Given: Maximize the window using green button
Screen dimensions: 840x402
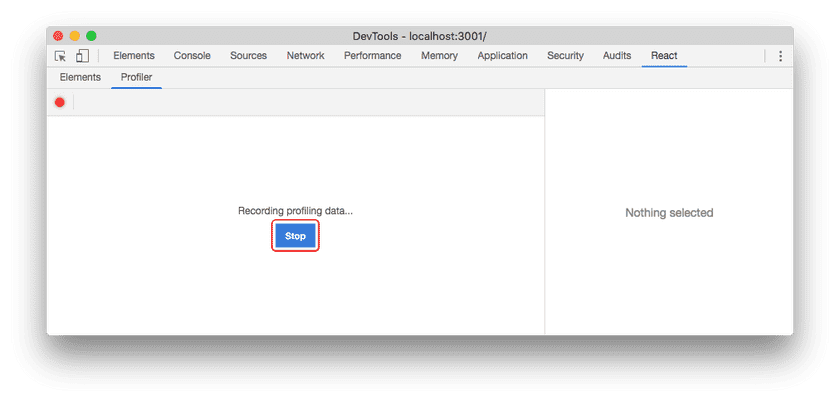Looking at the screenshot, I should [91, 36].
